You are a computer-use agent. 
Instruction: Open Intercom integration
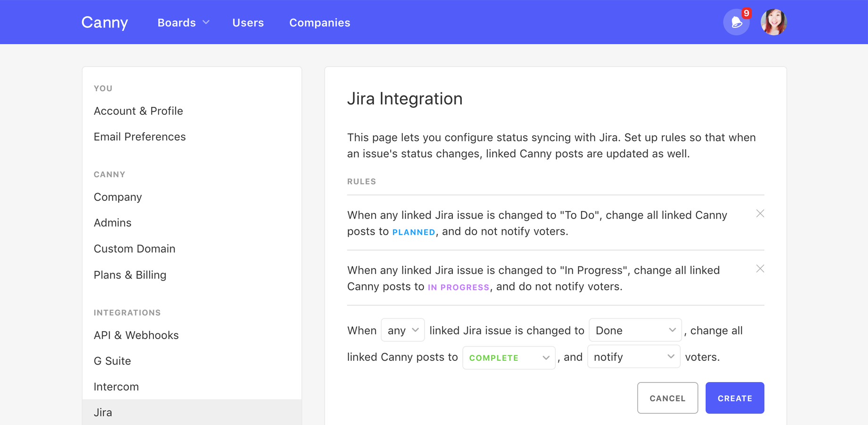[116, 387]
